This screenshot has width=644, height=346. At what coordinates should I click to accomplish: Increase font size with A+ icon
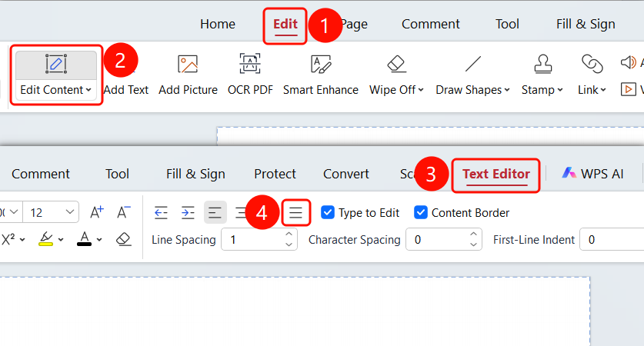point(97,213)
